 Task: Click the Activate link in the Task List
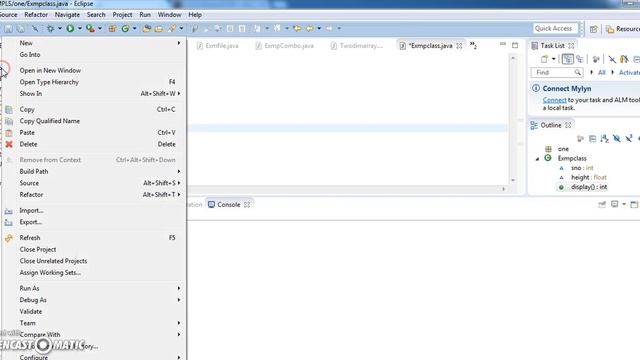click(629, 73)
